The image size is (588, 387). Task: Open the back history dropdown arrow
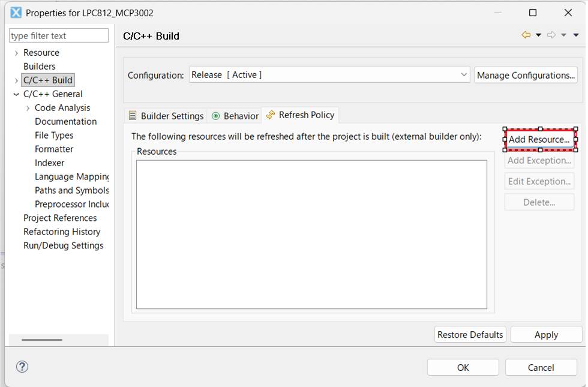pyautogui.click(x=538, y=35)
